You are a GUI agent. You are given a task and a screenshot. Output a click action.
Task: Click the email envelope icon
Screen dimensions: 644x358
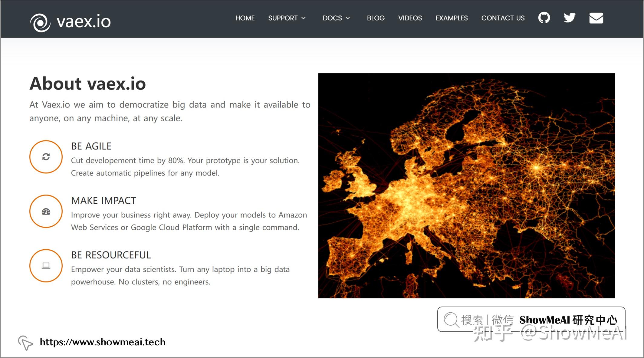tap(596, 18)
